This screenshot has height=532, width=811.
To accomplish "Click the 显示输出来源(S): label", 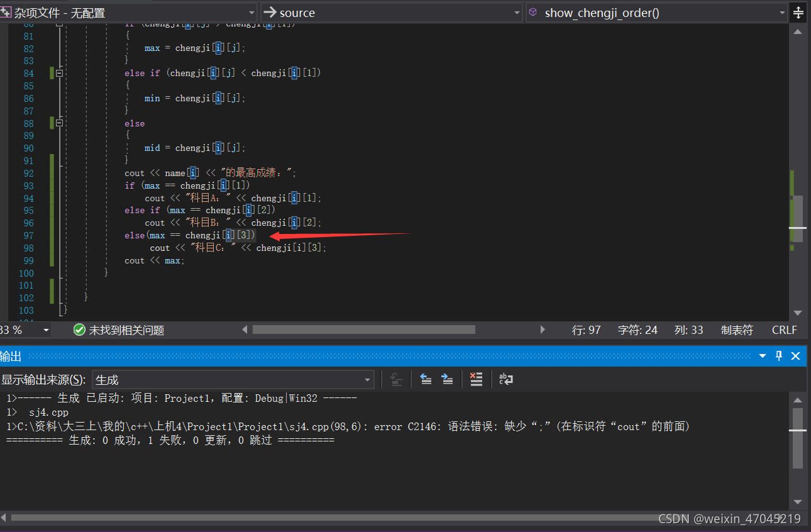I will pyautogui.click(x=43, y=380).
